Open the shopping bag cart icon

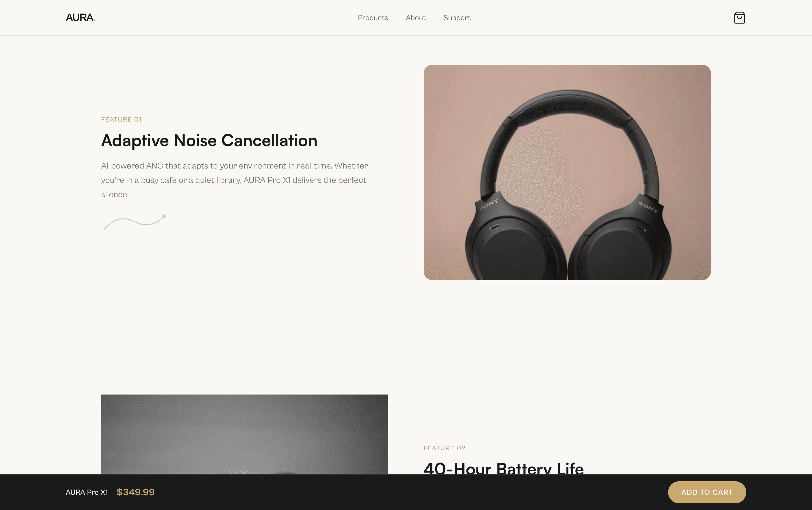point(739,17)
